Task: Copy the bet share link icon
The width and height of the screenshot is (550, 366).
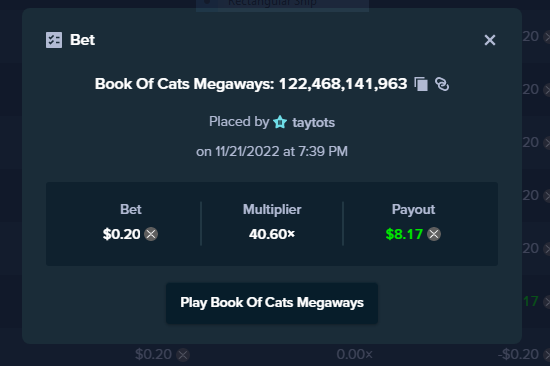Action: (x=442, y=84)
